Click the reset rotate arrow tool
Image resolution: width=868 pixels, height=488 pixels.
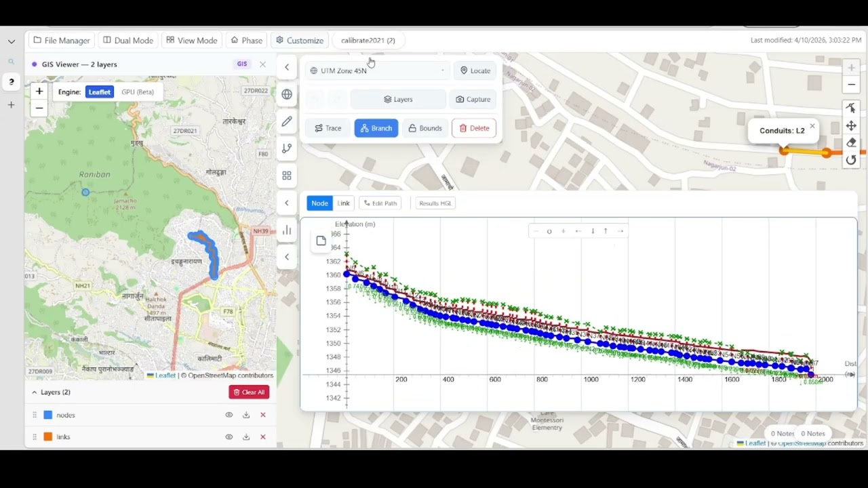click(x=851, y=160)
